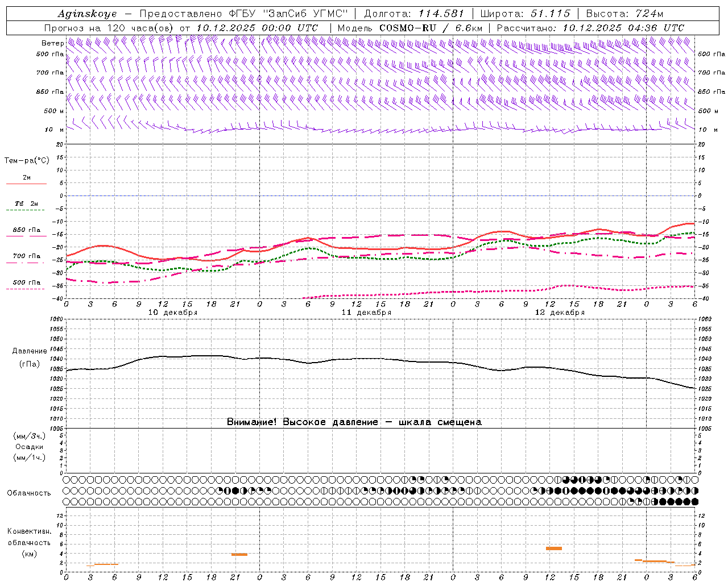Click the (мм/1ч.) precipitation unit label
This screenshot has width=728, height=582.
click(30, 458)
